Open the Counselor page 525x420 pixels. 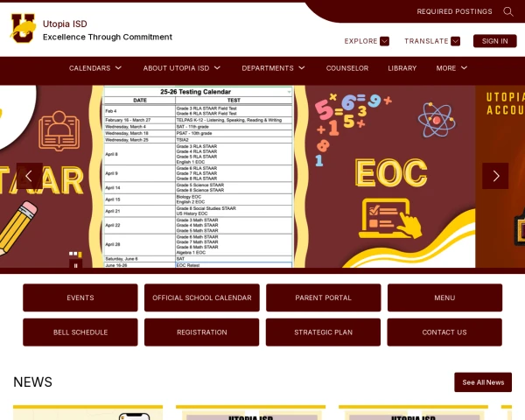pos(347,68)
